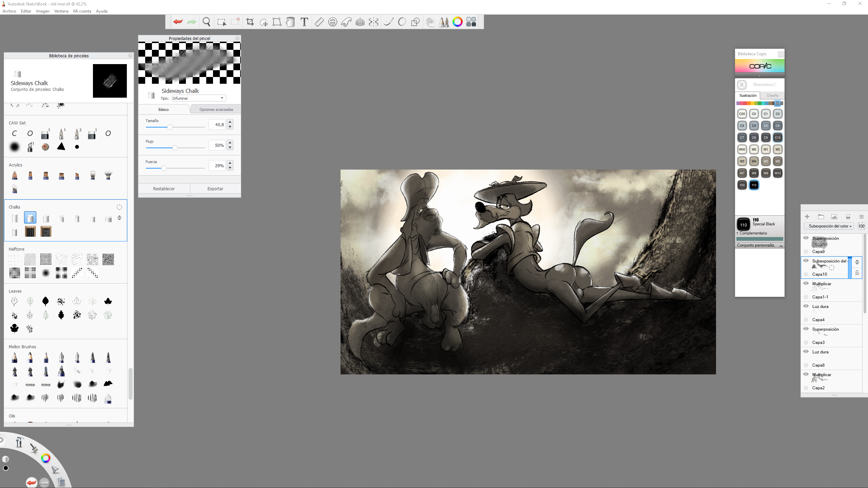The image size is (868, 488).
Task: Open the Ruler tool
Action: (x=319, y=22)
